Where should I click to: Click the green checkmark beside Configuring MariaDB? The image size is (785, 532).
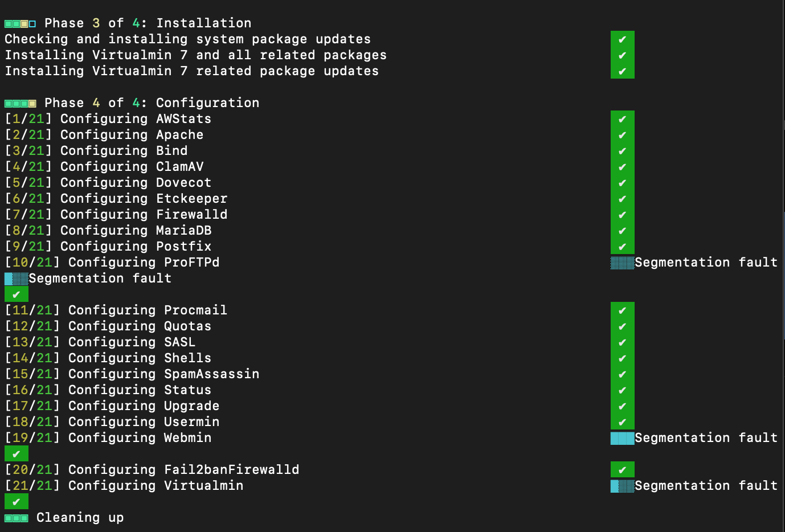click(x=622, y=231)
